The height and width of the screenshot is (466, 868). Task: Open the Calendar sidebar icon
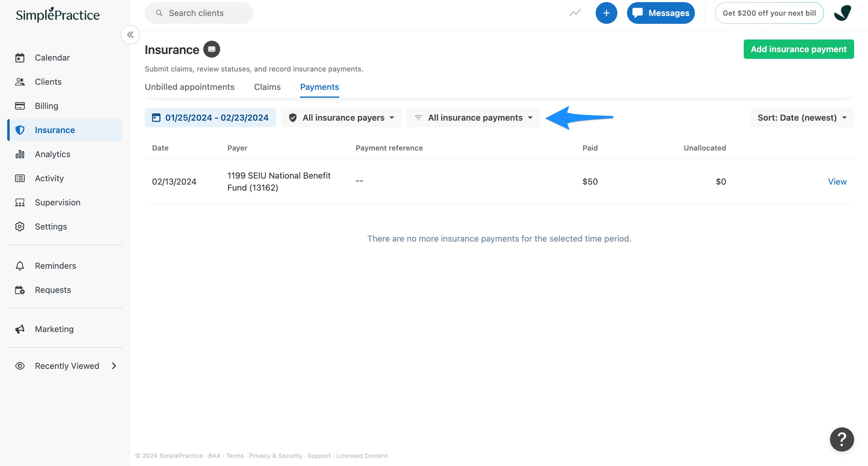pos(20,58)
